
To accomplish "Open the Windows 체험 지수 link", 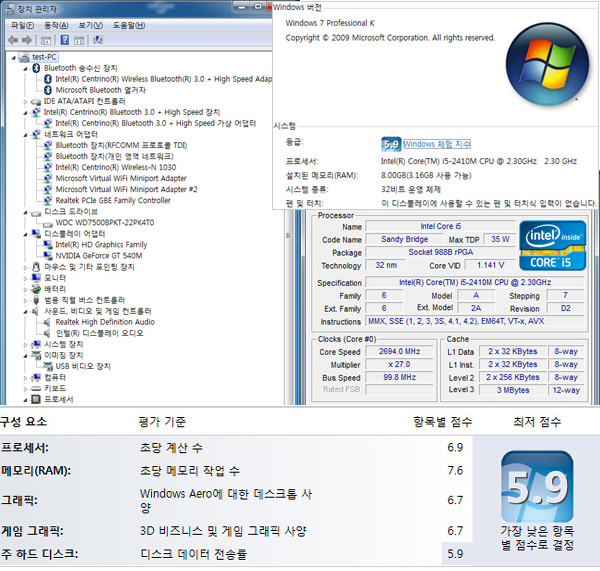I will tap(437, 144).
